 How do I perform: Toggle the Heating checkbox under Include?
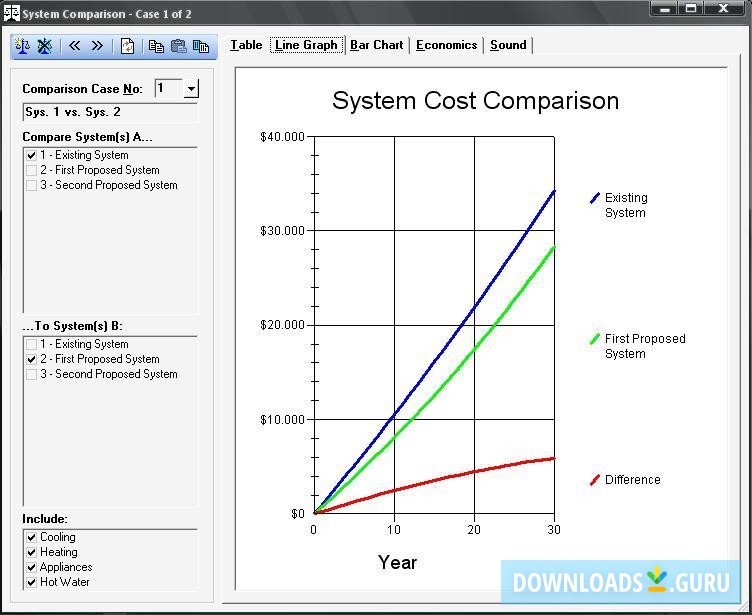31,552
